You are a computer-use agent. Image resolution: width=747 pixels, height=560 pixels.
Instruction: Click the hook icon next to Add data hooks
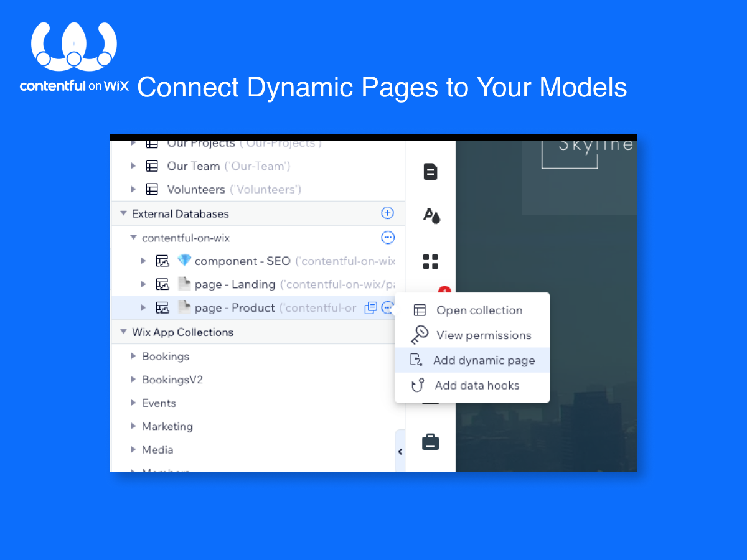coord(418,385)
